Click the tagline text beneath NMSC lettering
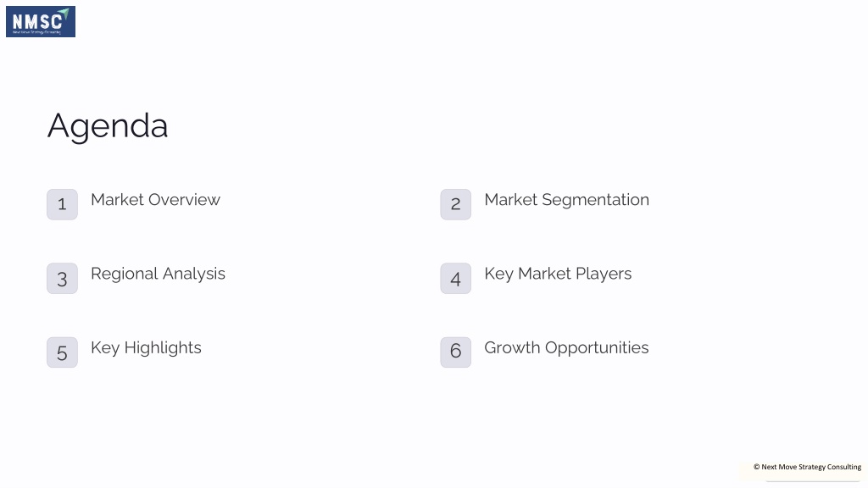The image size is (868, 488). tap(36, 32)
